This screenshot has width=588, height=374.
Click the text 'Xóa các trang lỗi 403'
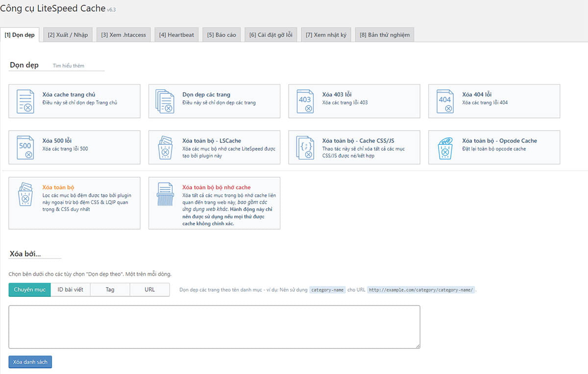pos(345,103)
